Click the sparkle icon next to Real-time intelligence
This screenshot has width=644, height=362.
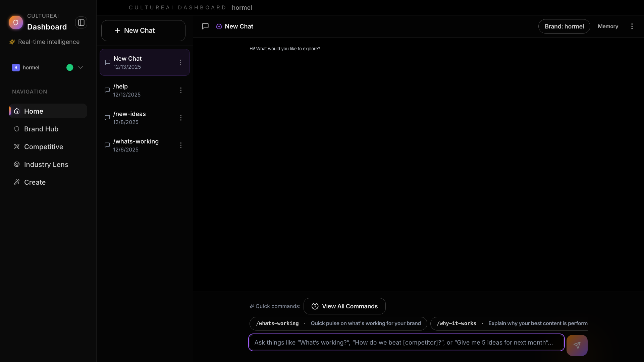coord(12,42)
